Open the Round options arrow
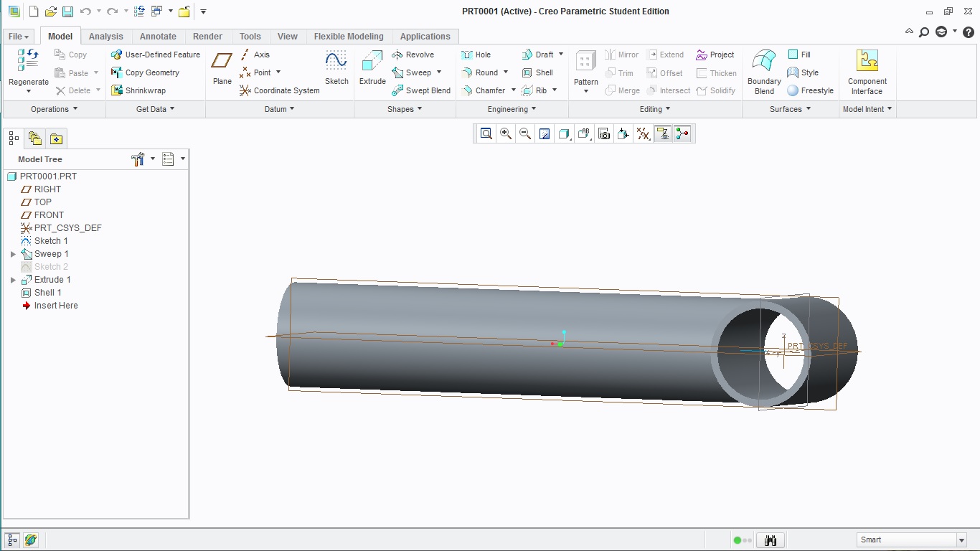This screenshot has height=551, width=980. pyautogui.click(x=506, y=72)
